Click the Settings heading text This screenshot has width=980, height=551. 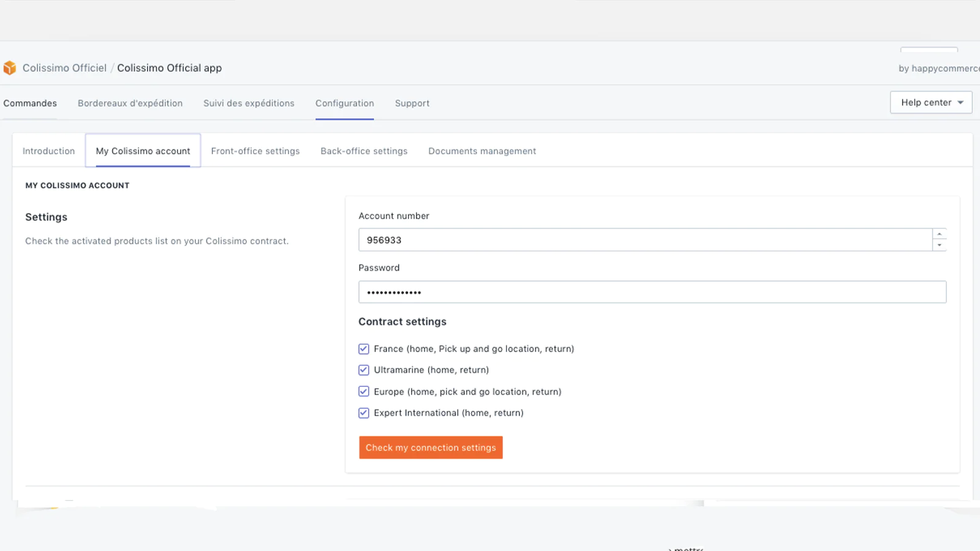point(46,217)
